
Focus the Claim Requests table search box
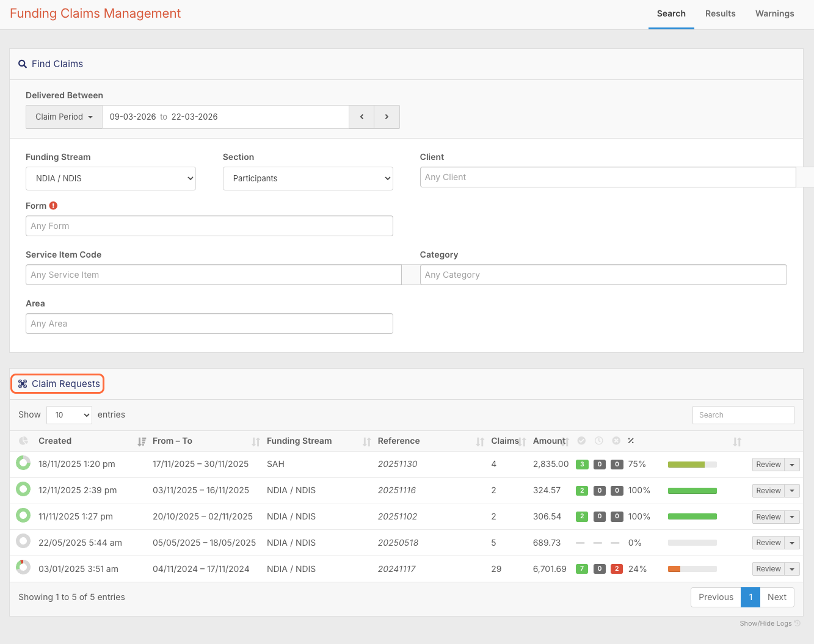743,415
